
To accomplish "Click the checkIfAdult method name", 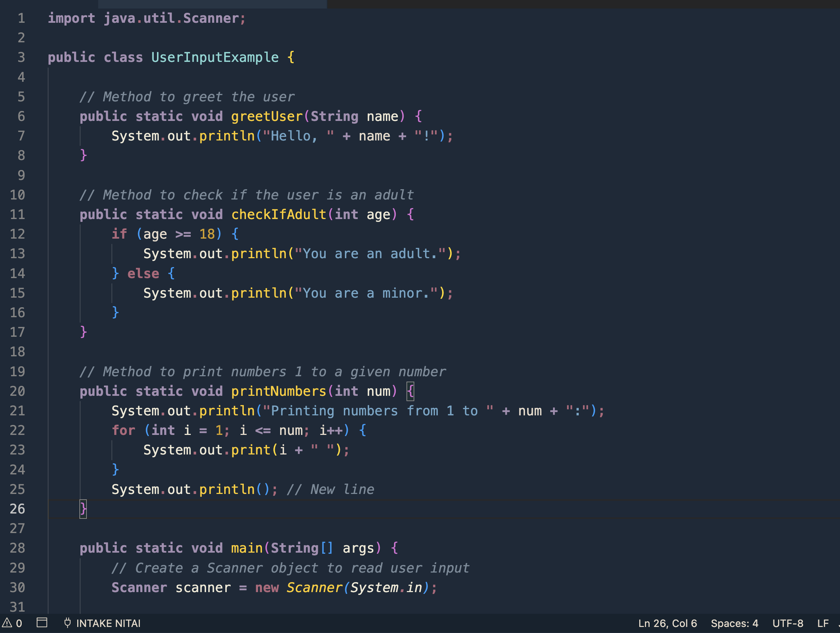I will point(278,214).
